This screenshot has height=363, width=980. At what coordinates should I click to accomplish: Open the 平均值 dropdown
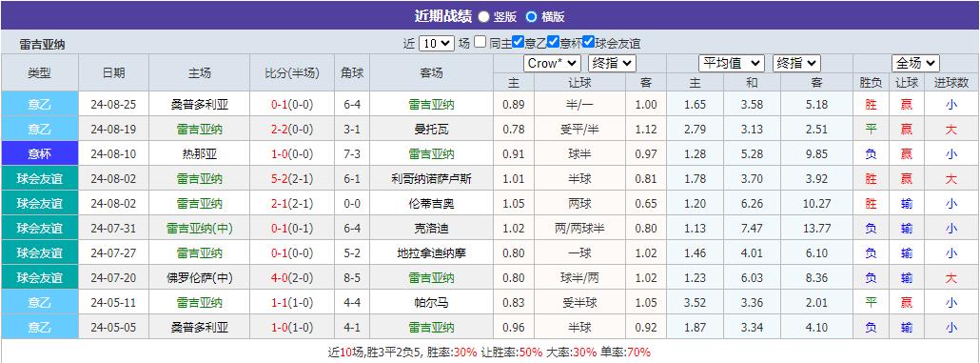[x=732, y=63]
